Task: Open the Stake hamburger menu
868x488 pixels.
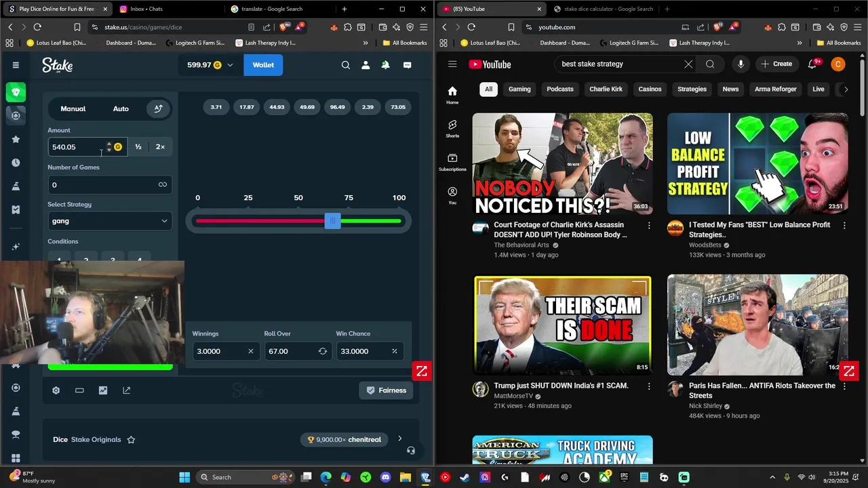Action: click(16, 65)
